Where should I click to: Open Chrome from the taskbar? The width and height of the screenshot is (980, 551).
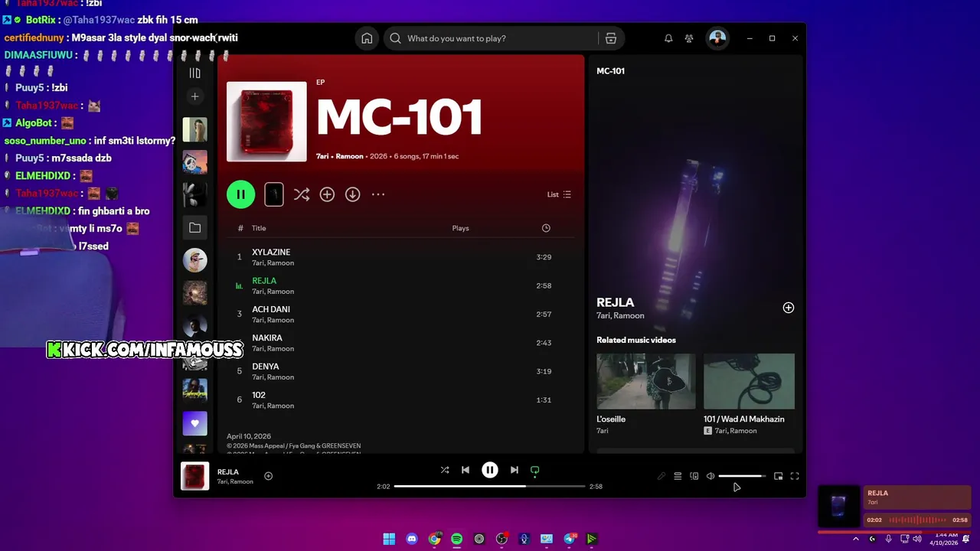coord(434,539)
